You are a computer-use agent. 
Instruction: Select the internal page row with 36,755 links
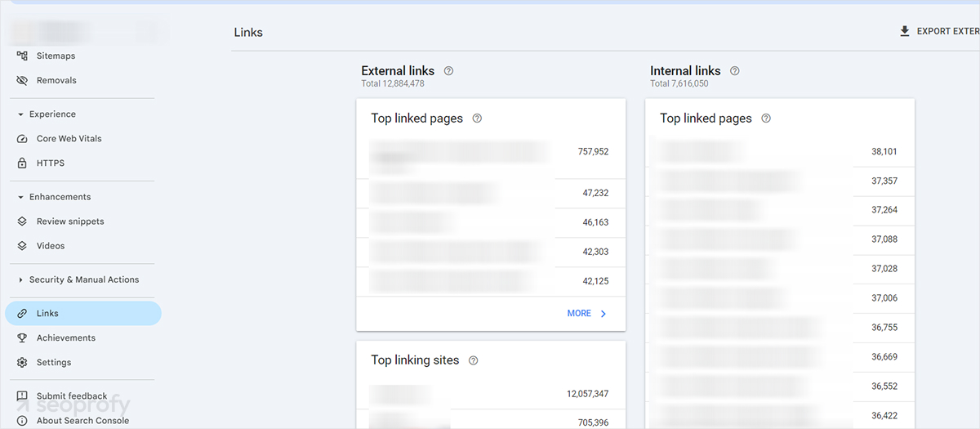(780, 328)
